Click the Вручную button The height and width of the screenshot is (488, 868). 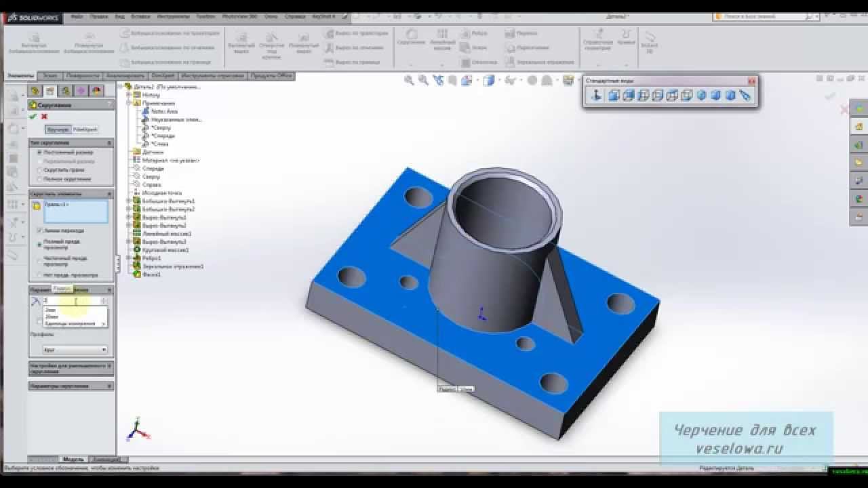click(x=58, y=129)
